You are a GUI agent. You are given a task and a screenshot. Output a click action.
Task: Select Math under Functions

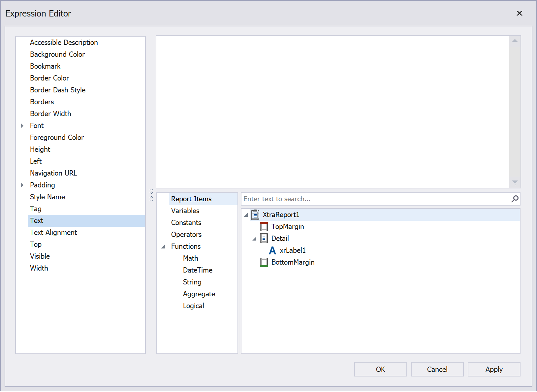coord(190,258)
